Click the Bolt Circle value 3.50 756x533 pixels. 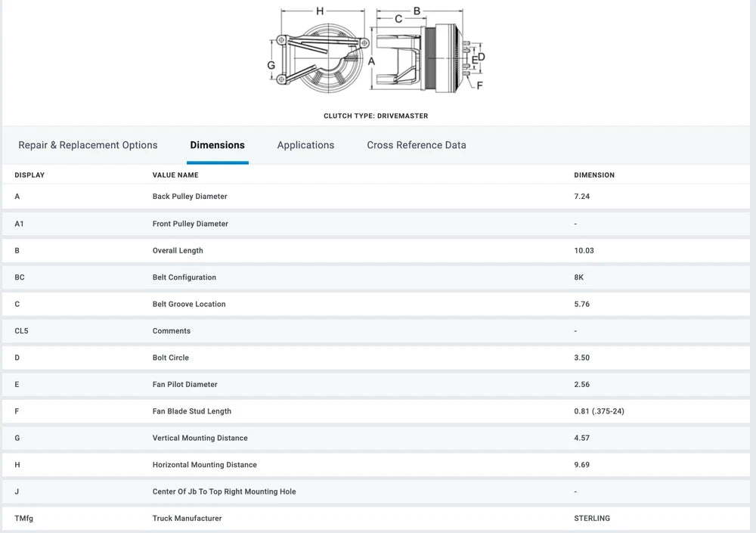(x=581, y=358)
